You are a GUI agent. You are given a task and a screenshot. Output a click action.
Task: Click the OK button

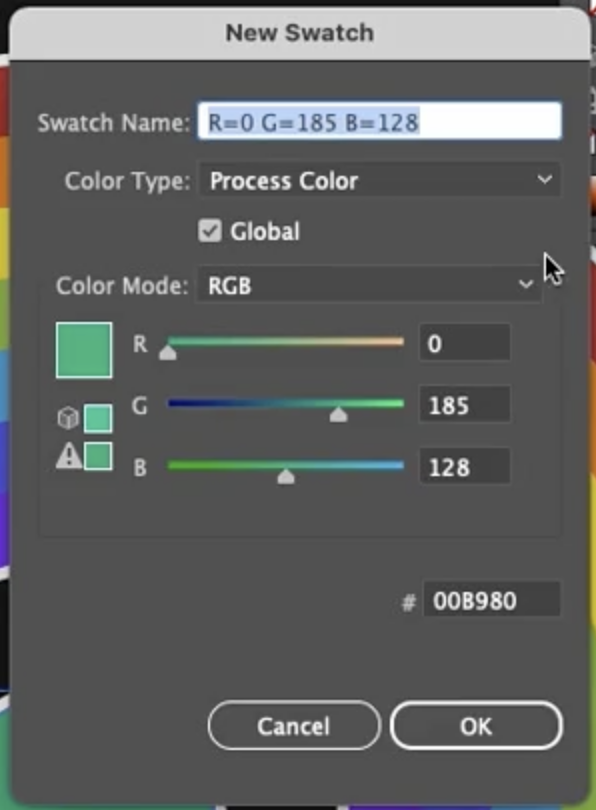476,725
